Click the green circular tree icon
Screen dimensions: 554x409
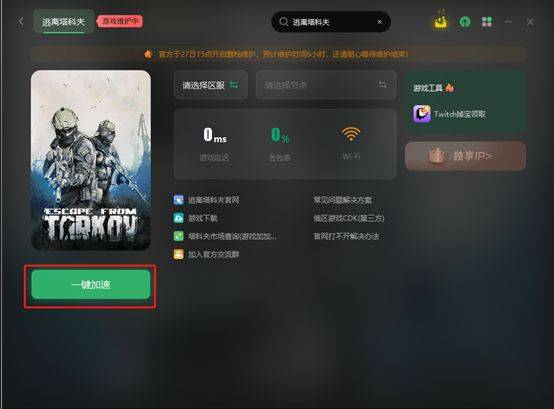coord(465,22)
